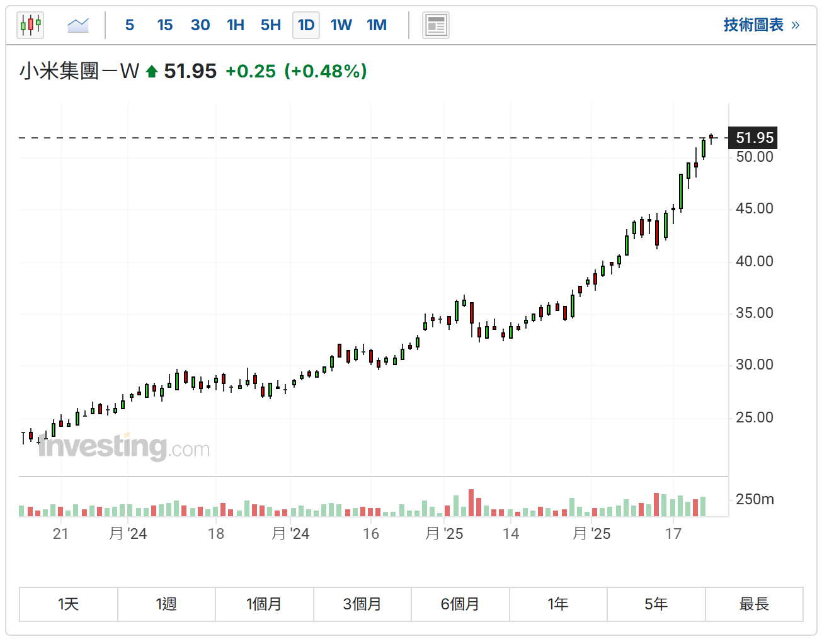Select the 1M monthly interval

click(377, 25)
